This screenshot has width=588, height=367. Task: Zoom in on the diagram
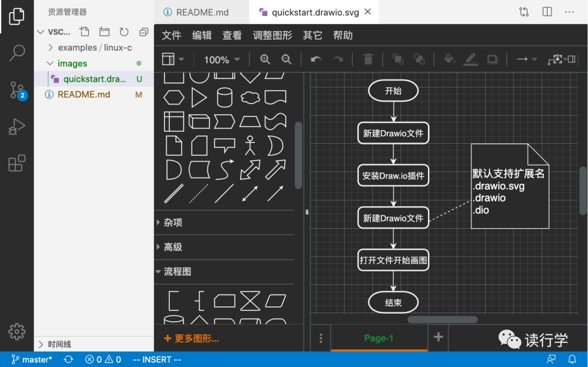click(x=265, y=59)
